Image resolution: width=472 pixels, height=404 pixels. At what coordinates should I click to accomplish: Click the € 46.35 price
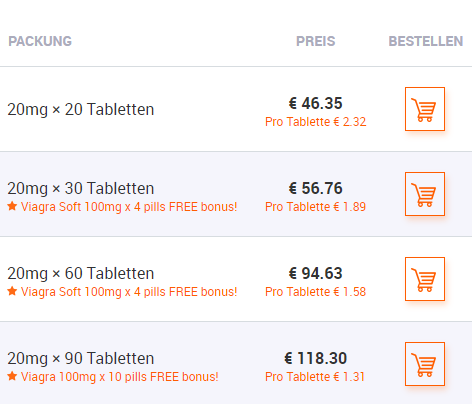pos(315,103)
